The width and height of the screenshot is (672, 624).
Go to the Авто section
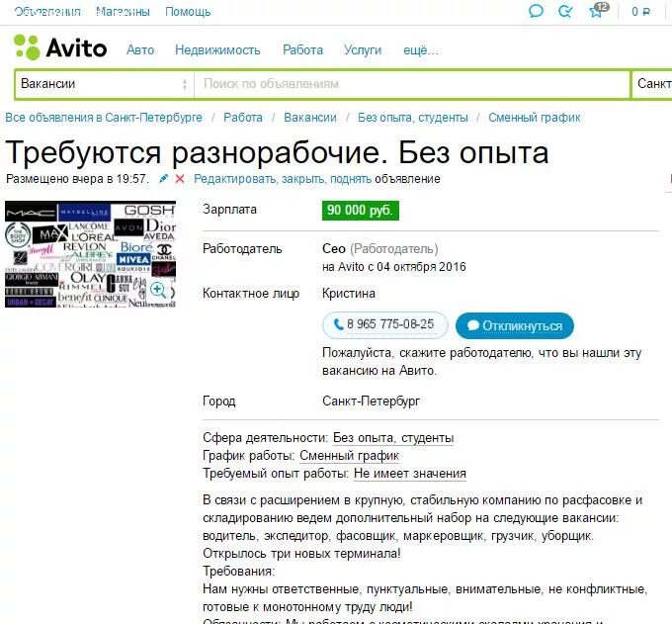tap(140, 50)
